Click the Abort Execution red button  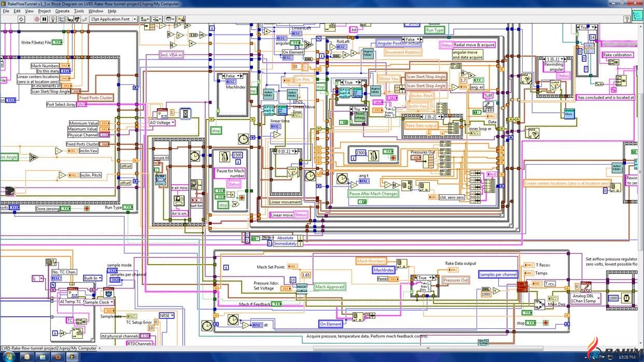[37, 19]
